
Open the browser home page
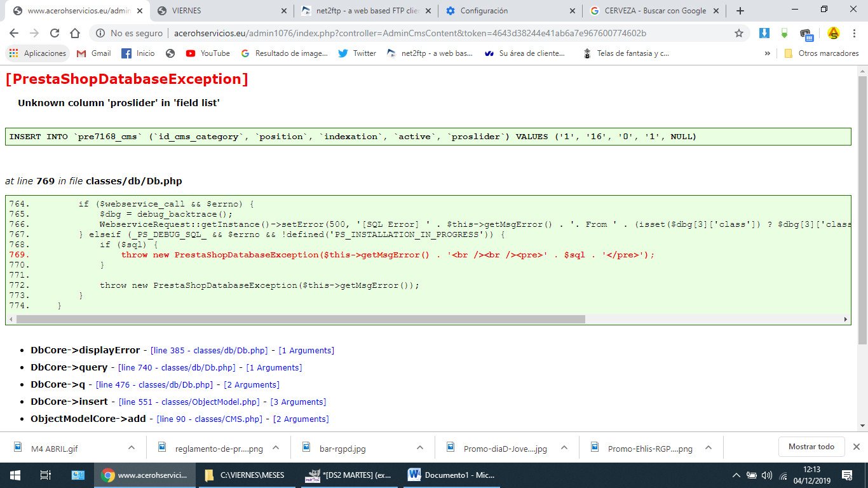pos(75,33)
